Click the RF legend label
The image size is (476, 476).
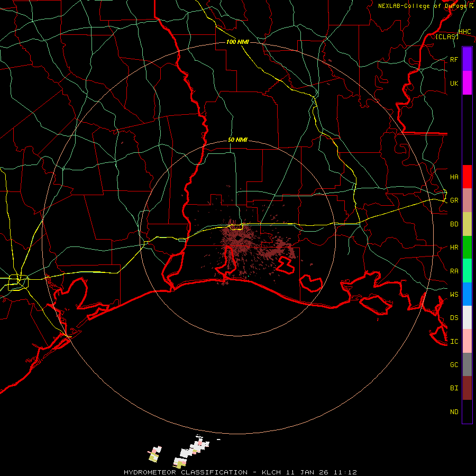pos(454,59)
